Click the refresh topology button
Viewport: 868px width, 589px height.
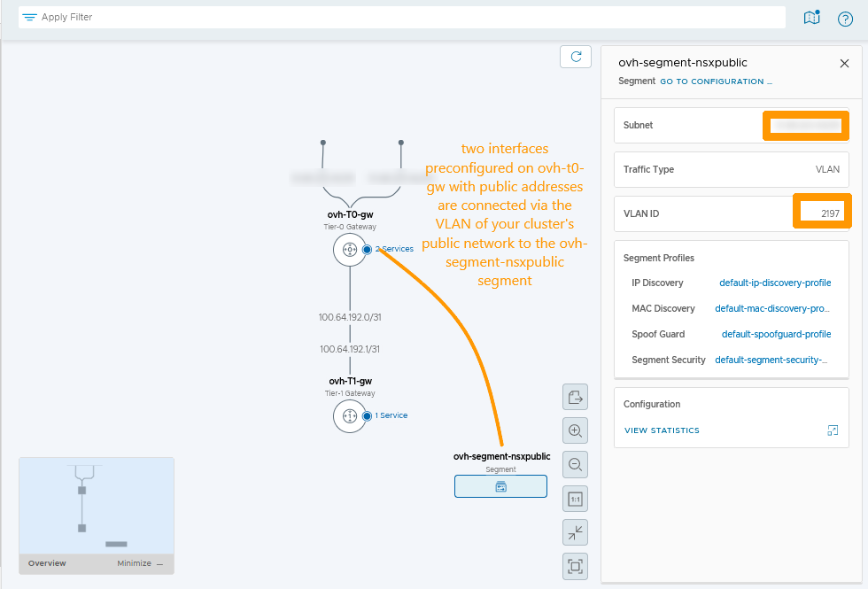tap(576, 57)
